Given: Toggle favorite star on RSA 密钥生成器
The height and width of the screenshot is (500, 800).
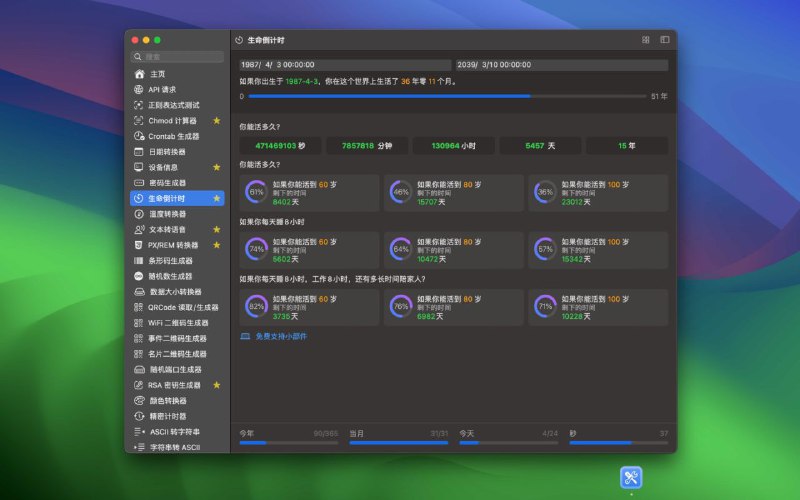Looking at the screenshot, I should click(217, 385).
